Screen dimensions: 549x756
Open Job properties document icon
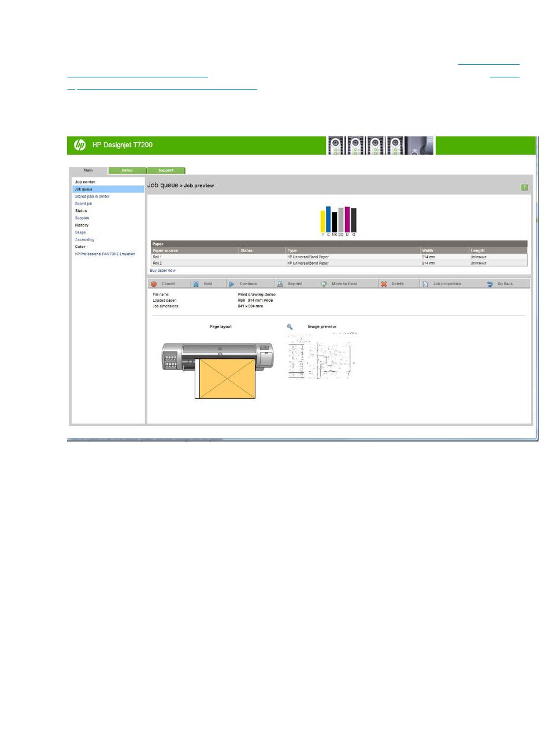(425, 284)
